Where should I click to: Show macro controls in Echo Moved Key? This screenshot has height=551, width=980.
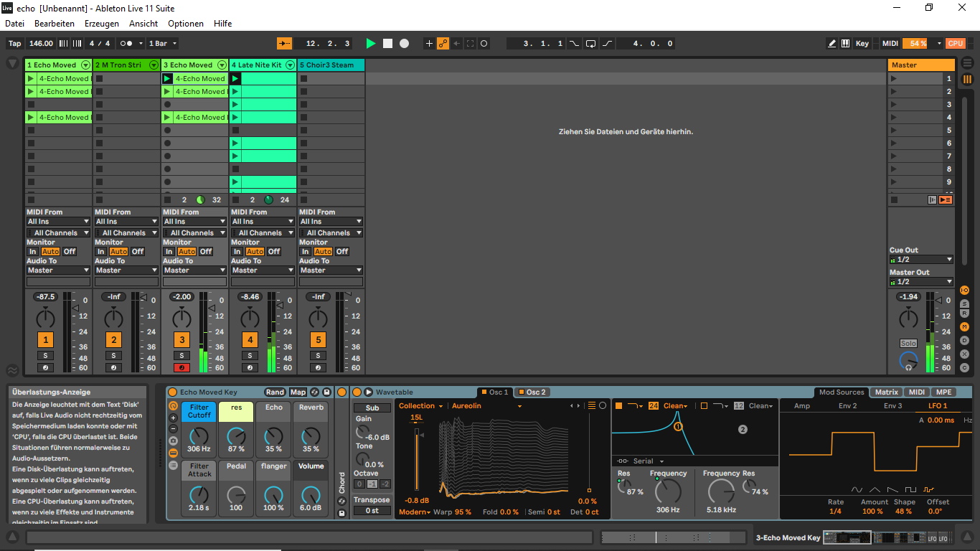tap(173, 405)
